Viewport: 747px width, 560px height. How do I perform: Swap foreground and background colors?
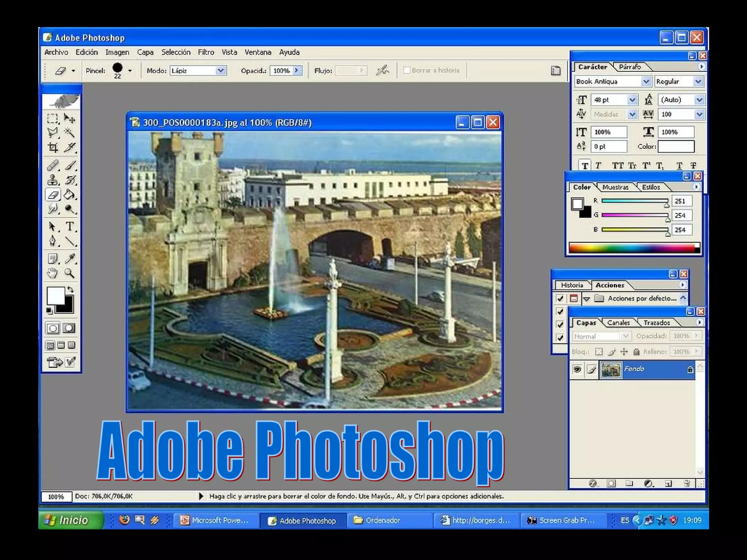pos(70,290)
